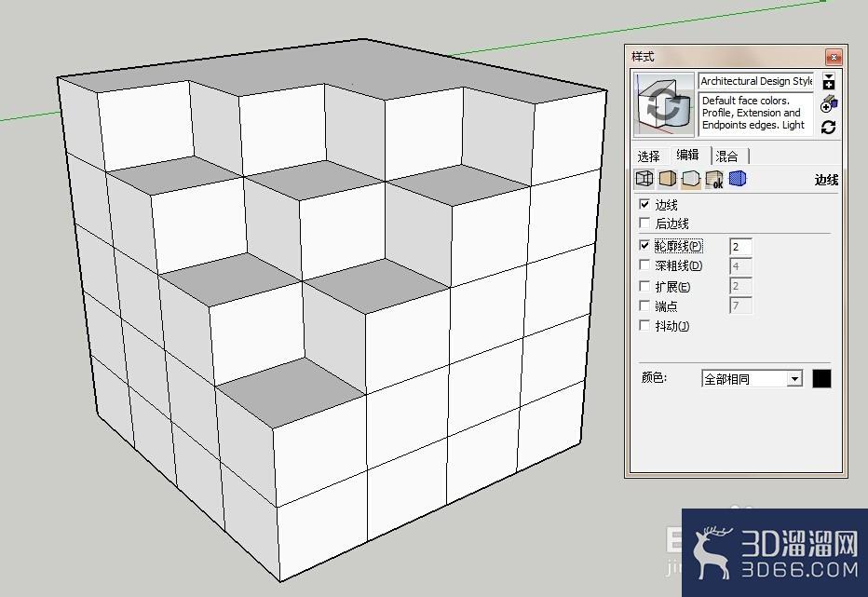Viewport: 868px width, 597px height.
Task: Click the update style refresh icon
Action: coord(829,127)
